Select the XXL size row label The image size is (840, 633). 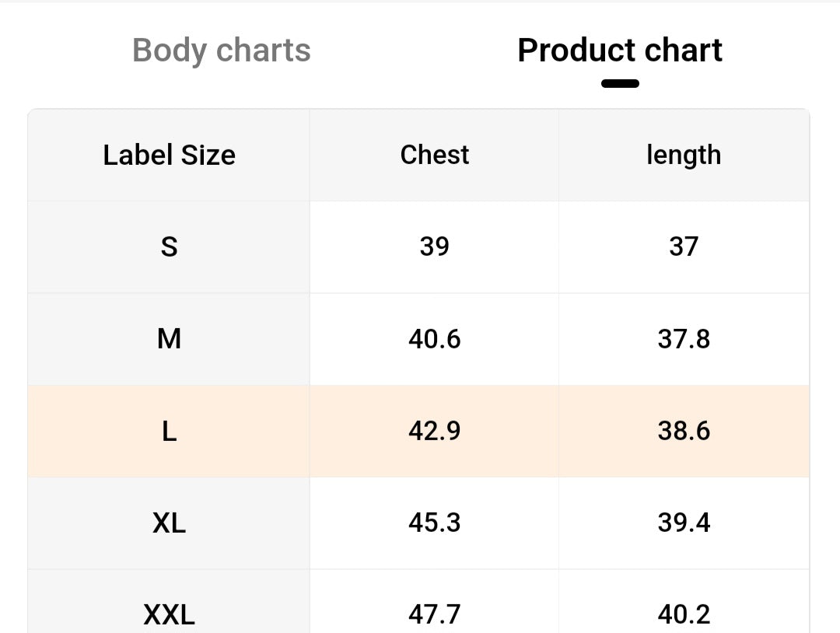click(170, 614)
